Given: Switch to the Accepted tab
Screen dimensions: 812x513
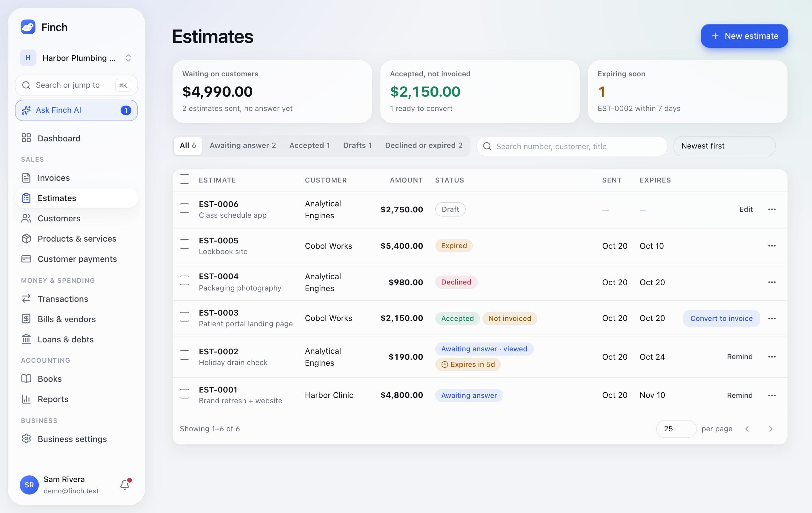Looking at the screenshot, I should [x=310, y=145].
